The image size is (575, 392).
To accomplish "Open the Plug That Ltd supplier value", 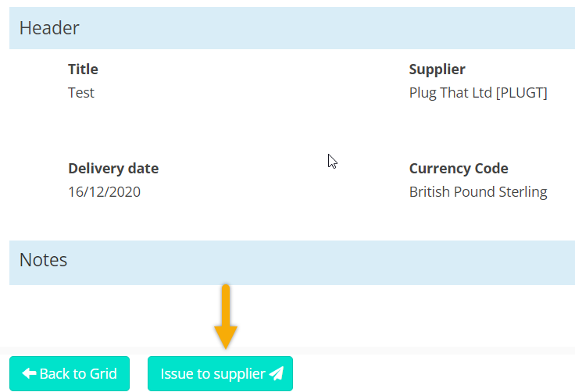I will (451, 93).
